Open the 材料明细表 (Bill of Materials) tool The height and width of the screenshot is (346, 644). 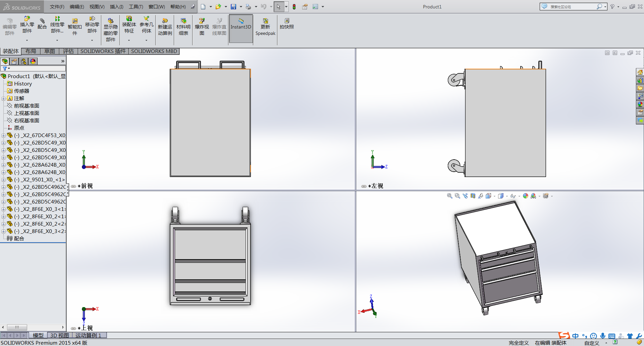click(183, 27)
